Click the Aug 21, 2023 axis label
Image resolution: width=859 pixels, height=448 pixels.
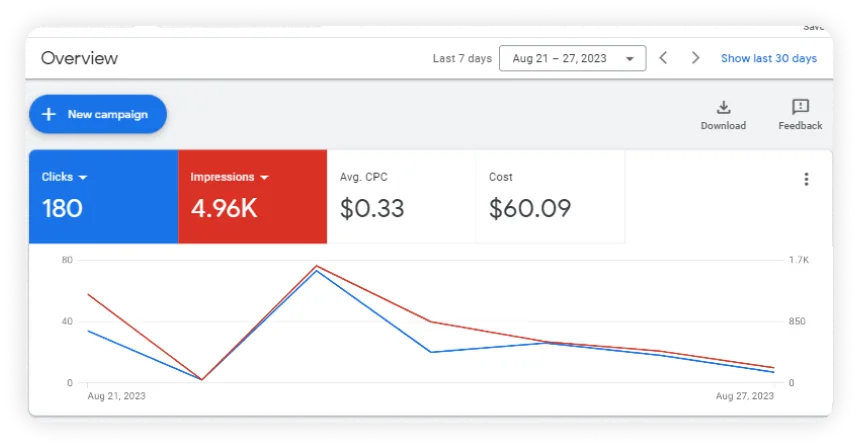tap(116, 396)
